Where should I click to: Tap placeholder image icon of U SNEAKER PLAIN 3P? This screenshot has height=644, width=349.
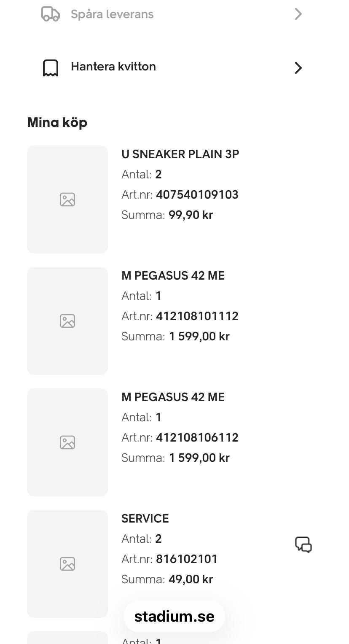pos(67,199)
